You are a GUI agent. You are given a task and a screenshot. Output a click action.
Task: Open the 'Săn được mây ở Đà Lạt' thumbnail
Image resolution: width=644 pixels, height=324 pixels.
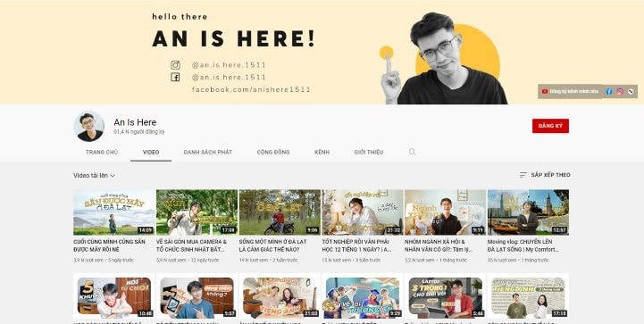[x=114, y=212]
